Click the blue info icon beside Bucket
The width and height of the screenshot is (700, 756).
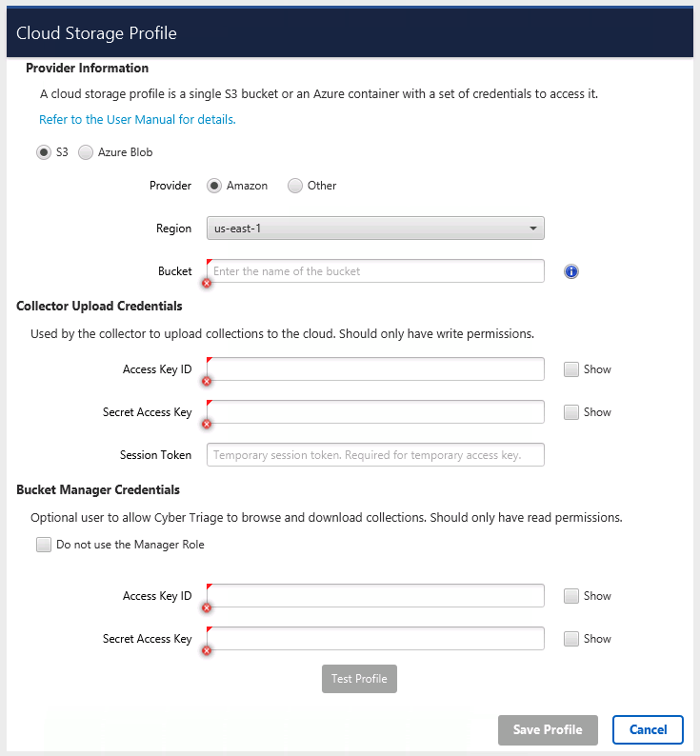pos(571,271)
